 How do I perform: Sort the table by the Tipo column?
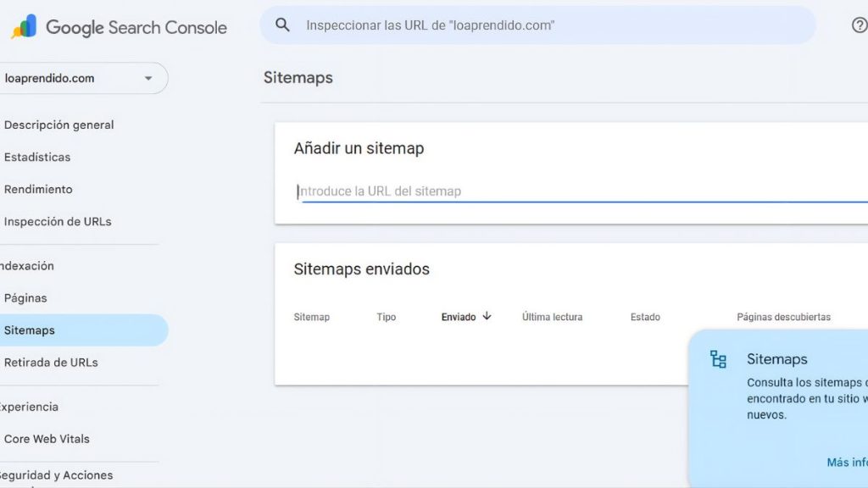coord(387,317)
